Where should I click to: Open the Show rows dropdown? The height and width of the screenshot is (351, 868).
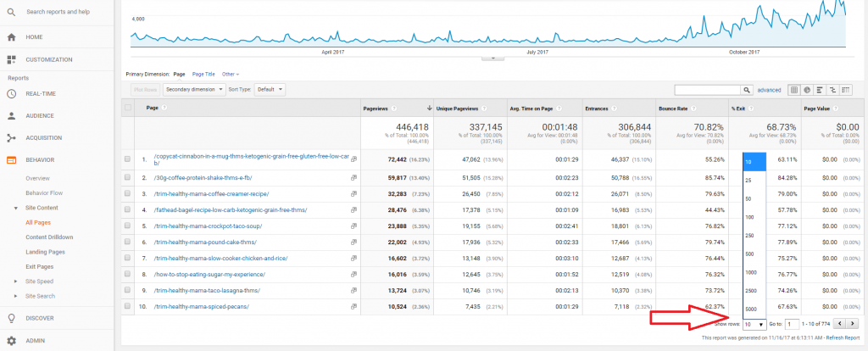pos(754,325)
